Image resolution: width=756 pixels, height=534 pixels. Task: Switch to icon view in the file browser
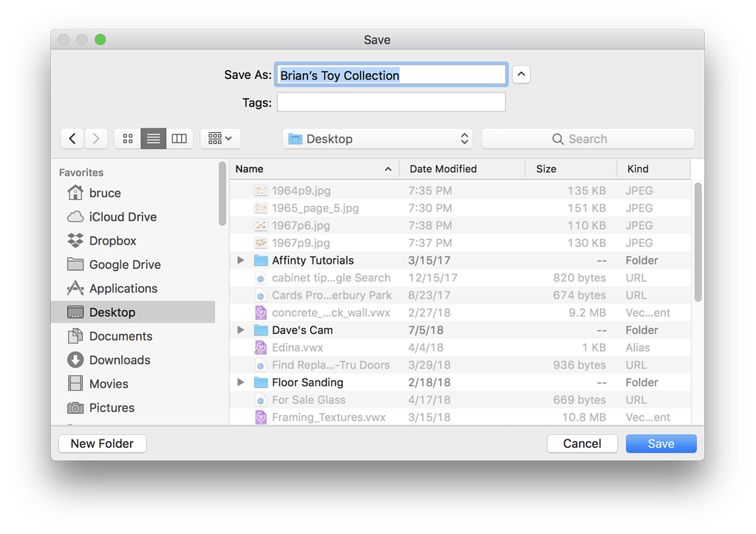127,138
